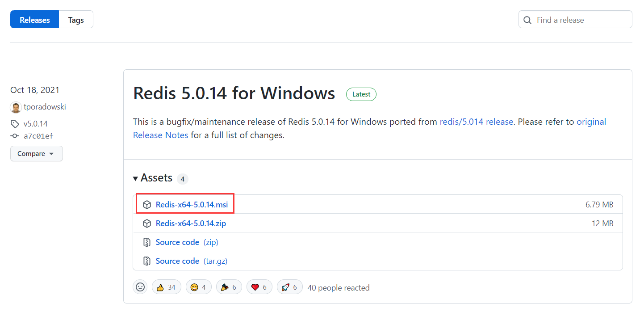Viewport: 644px width, 312px height.
Task: Click the file icon beside Source code (zip)
Action: [147, 242]
